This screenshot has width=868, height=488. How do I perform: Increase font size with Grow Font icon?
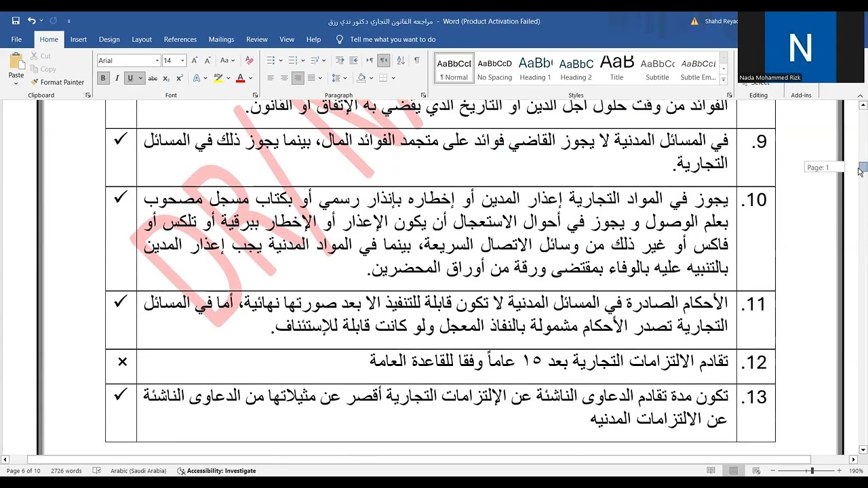pos(195,60)
